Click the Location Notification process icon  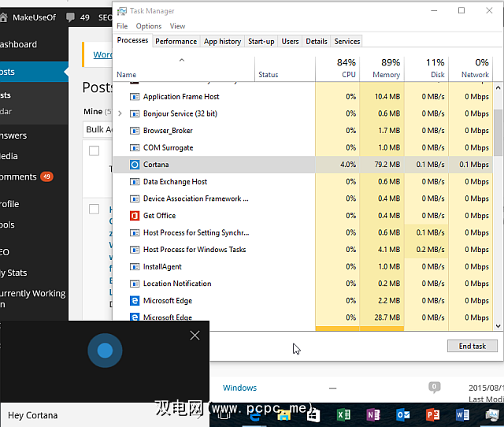[135, 284]
